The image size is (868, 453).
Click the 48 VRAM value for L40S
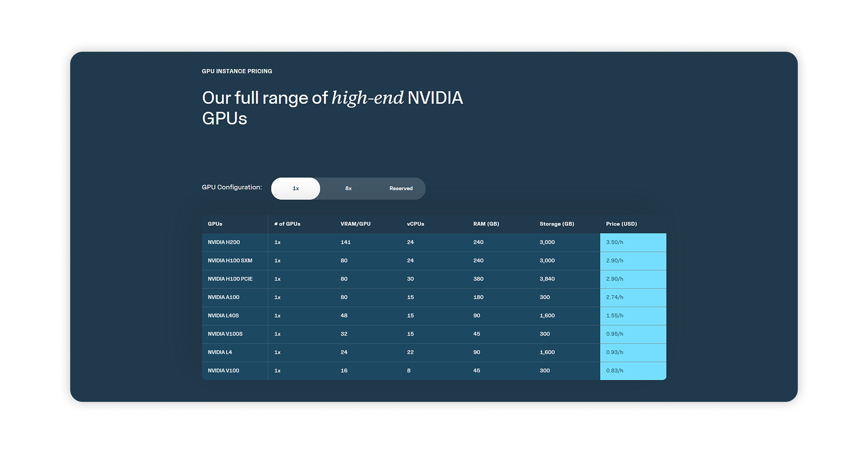344,316
